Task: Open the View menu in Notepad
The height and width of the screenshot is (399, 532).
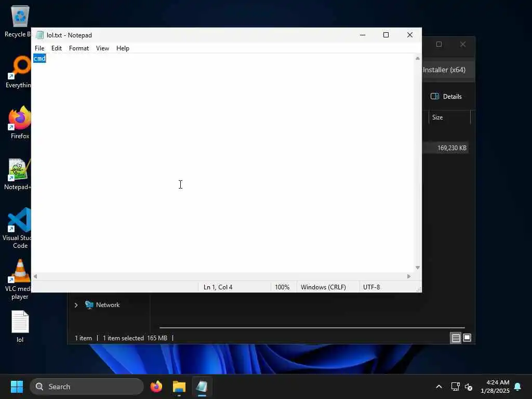Action: 102,48
